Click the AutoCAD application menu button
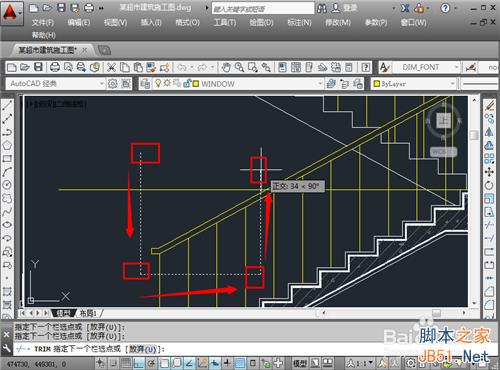Image resolution: width=500 pixels, height=370 pixels. click(x=12, y=13)
